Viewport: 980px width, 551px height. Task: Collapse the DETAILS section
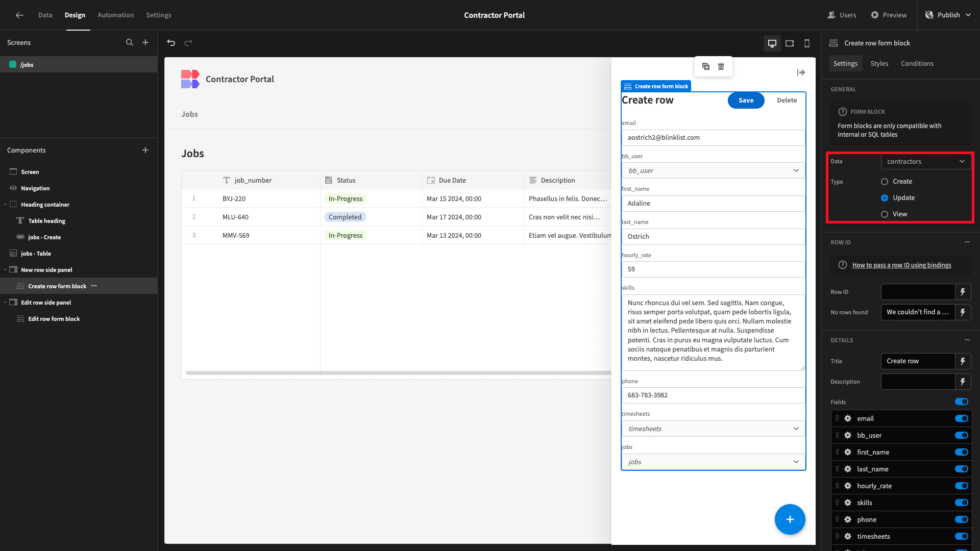point(967,340)
